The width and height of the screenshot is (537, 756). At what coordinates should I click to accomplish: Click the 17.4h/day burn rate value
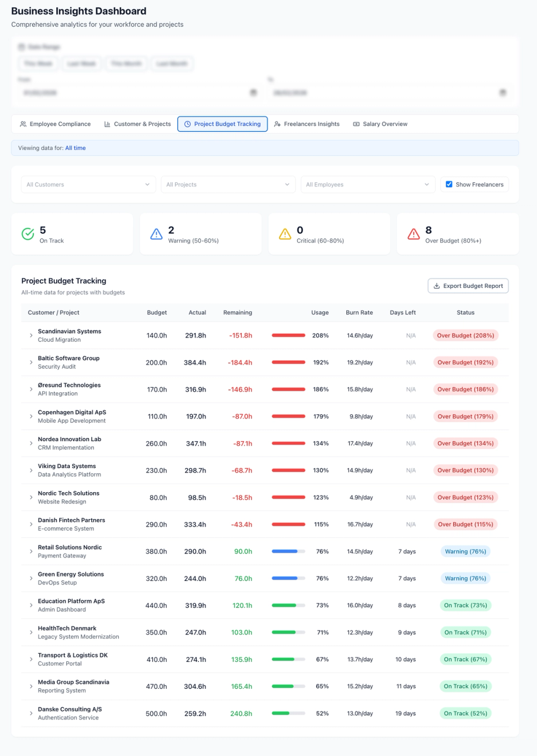(360, 443)
